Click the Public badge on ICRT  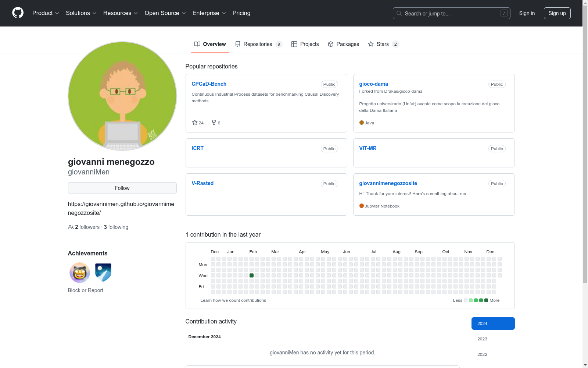click(329, 149)
